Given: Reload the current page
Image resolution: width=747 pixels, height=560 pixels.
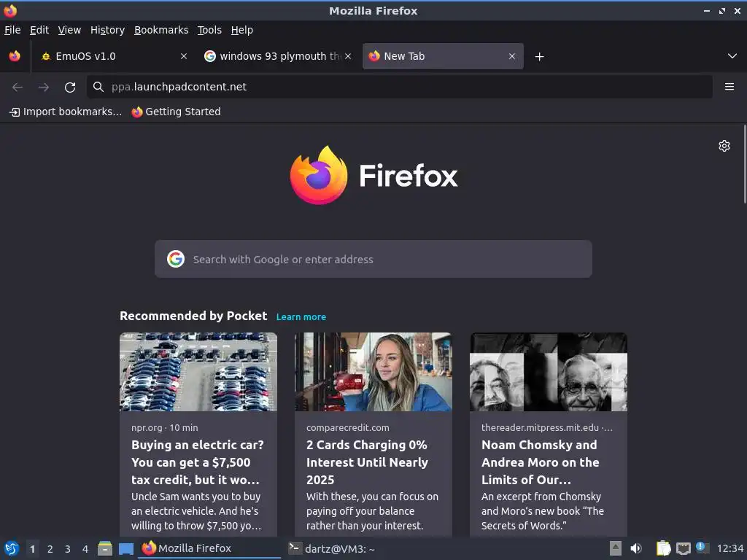Looking at the screenshot, I should coord(70,87).
